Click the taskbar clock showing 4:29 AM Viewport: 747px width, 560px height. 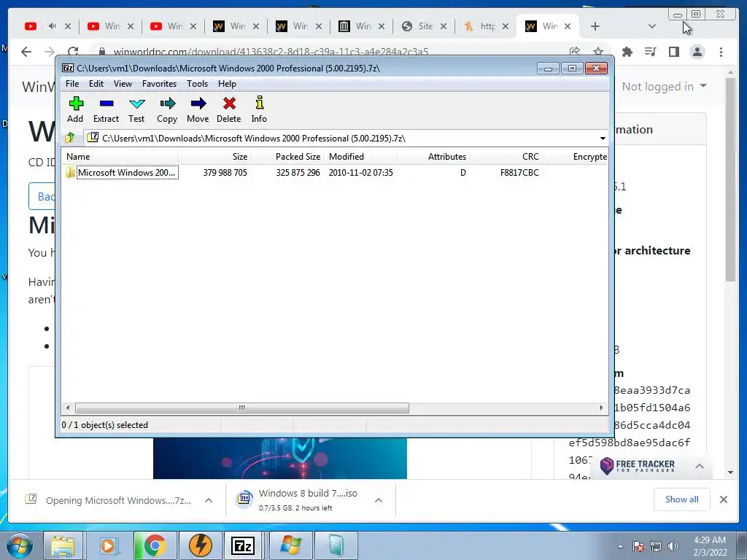[x=710, y=546]
